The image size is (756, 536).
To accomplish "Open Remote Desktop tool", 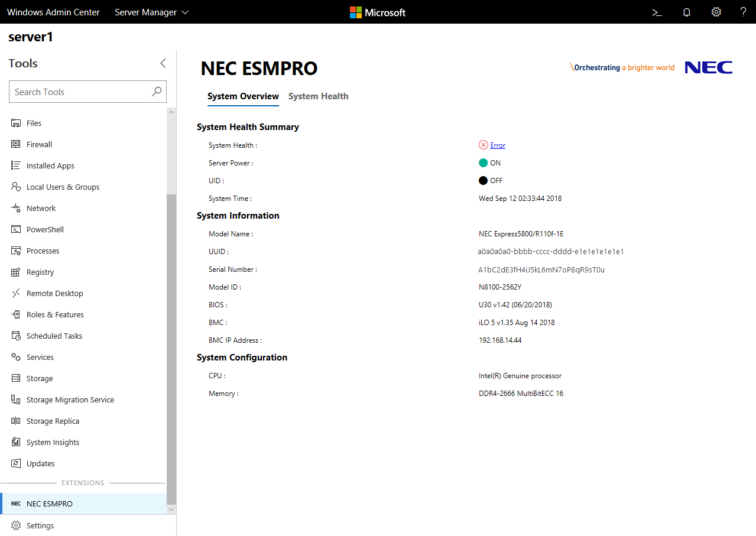I will click(x=83, y=293).
